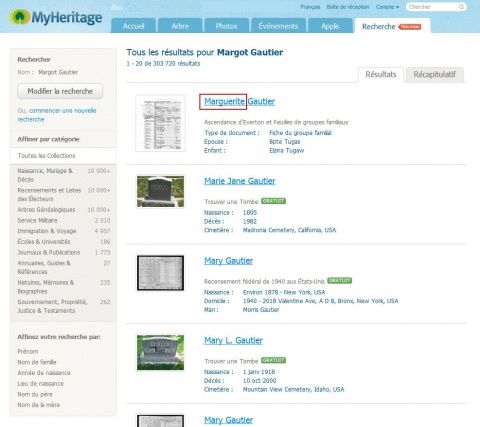Image resolution: width=480 pixels, height=427 pixels.
Task: Filter by Journaux & Publications
Action: (64, 252)
